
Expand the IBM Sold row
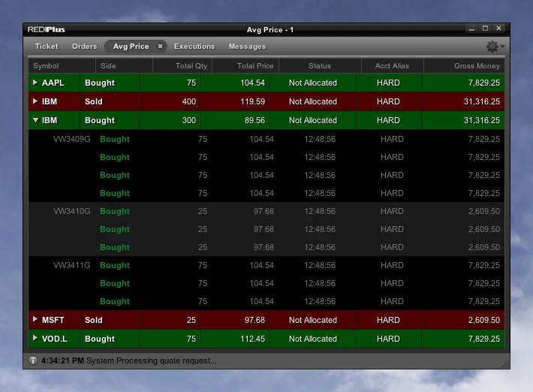pyautogui.click(x=35, y=101)
